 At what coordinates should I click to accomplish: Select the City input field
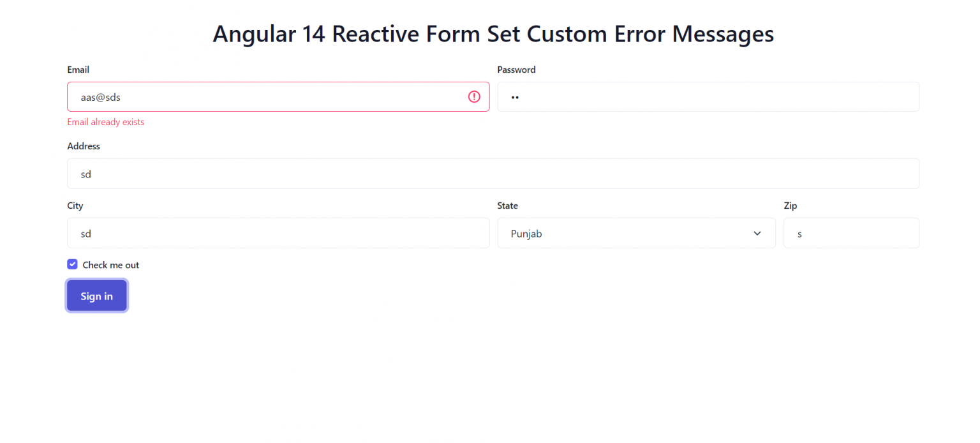point(255,233)
